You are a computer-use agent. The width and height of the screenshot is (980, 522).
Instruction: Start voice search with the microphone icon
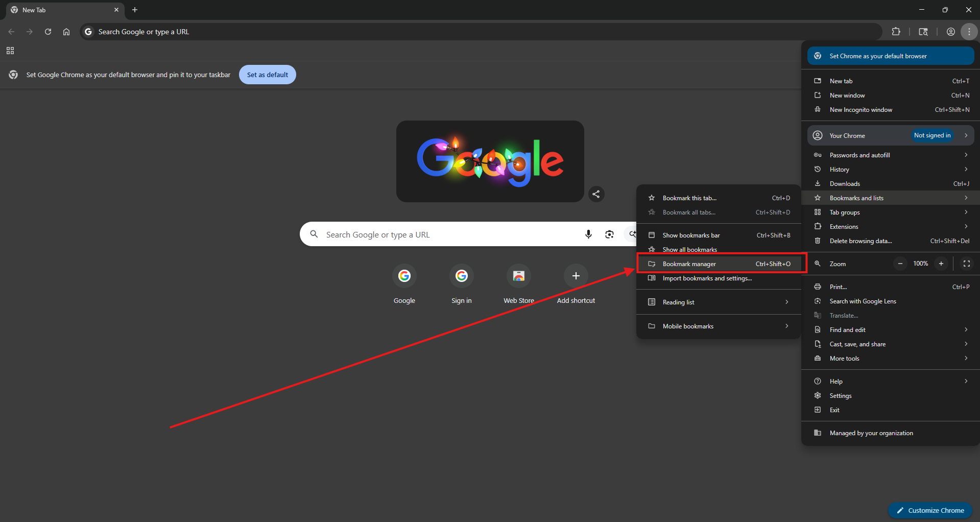coord(588,234)
